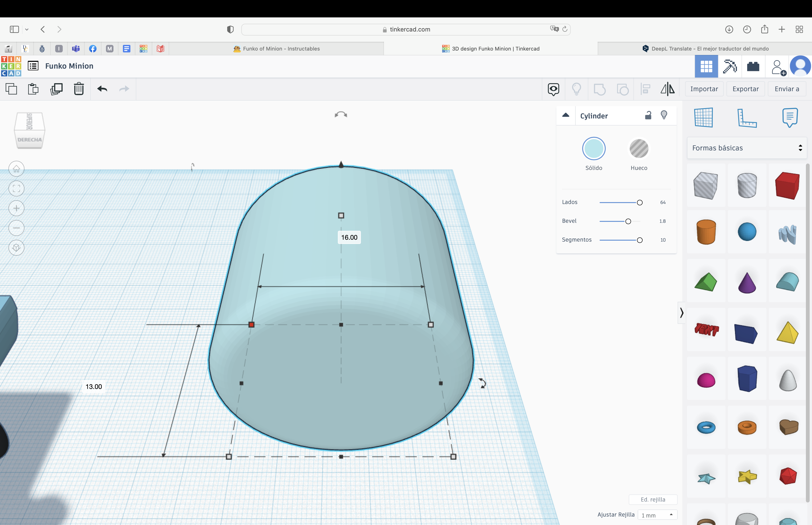812x525 pixels.
Task: Select the blue Sphere shape thumbnail
Action: [x=747, y=232]
